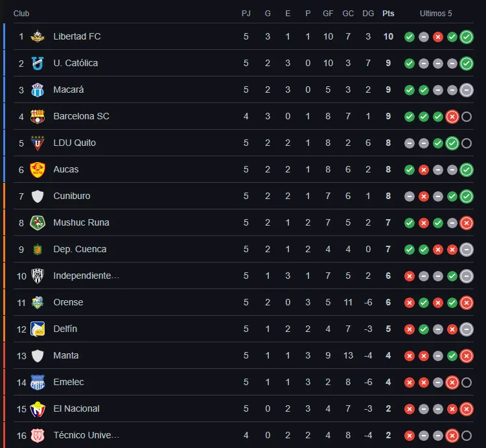Open the Orense team link
The width and height of the screenshot is (486, 448).
point(68,302)
